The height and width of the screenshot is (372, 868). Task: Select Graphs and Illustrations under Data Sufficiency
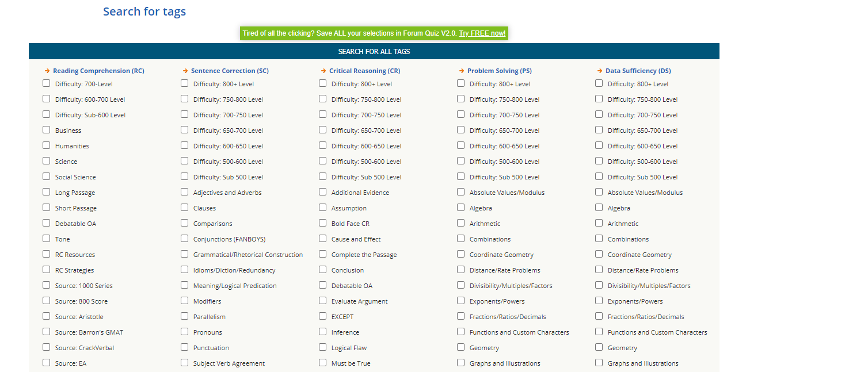[599, 363]
